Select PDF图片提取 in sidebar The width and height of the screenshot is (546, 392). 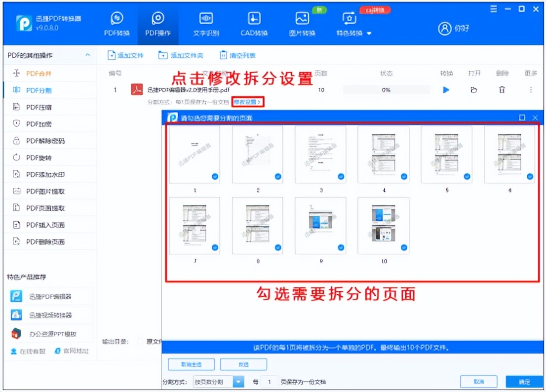pyautogui.click(x=50, y=191)
